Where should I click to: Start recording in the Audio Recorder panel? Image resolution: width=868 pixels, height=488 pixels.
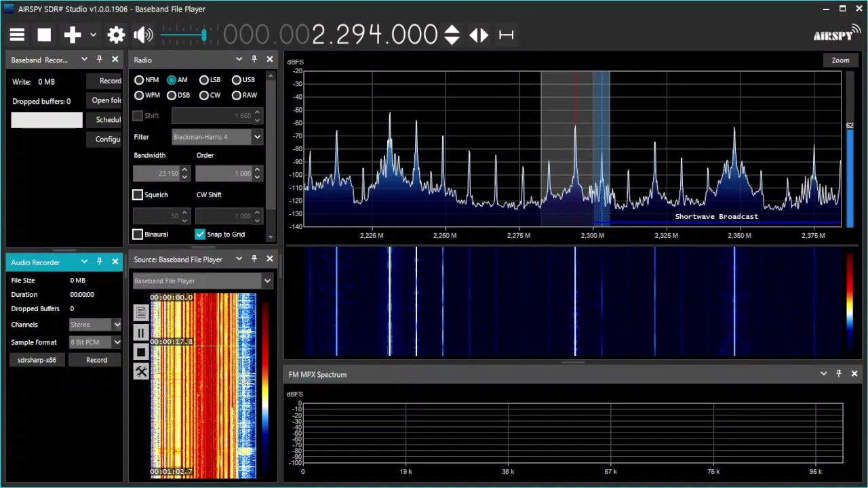tap(96, 360)
